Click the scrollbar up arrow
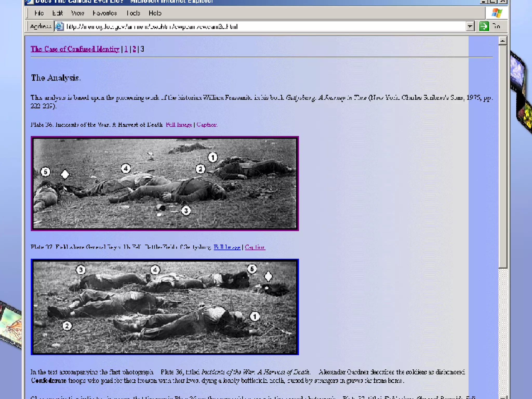This screenshot has height=399, width=532. coord(503,41)
